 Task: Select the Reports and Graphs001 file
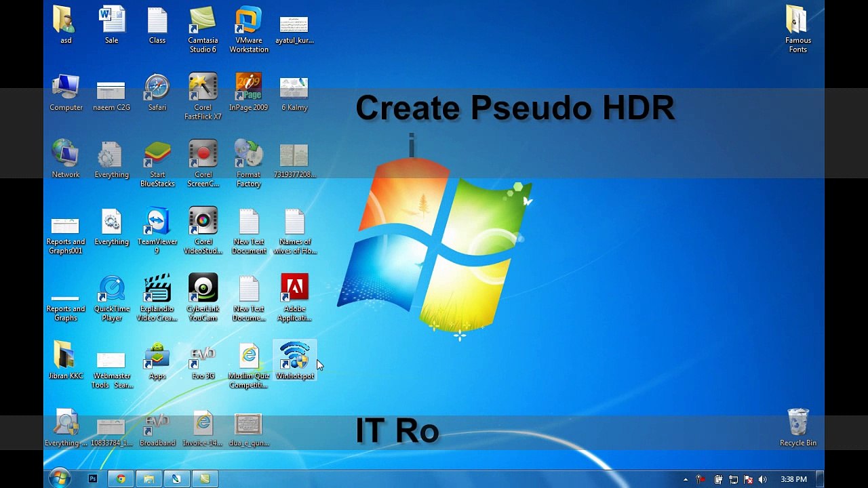click(x=66, y=235)
